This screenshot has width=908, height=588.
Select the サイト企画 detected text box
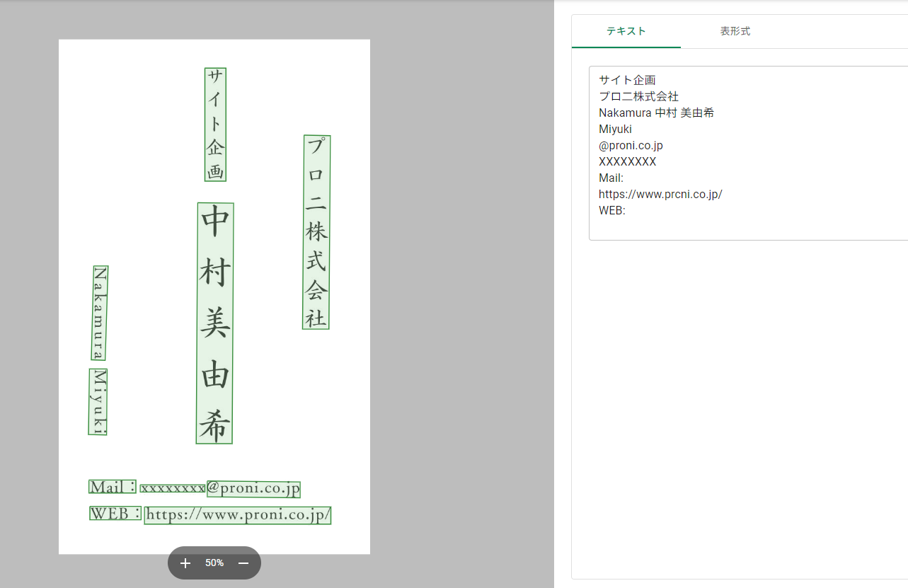coord(215,125)
